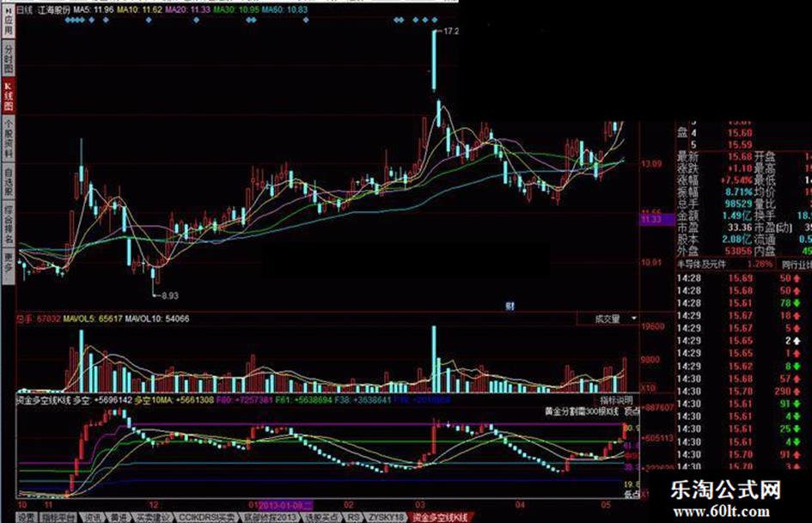This screenshot has width=812, height=523.
Task: Open 综合排名 from sidebar
Action: click(9, 223)
